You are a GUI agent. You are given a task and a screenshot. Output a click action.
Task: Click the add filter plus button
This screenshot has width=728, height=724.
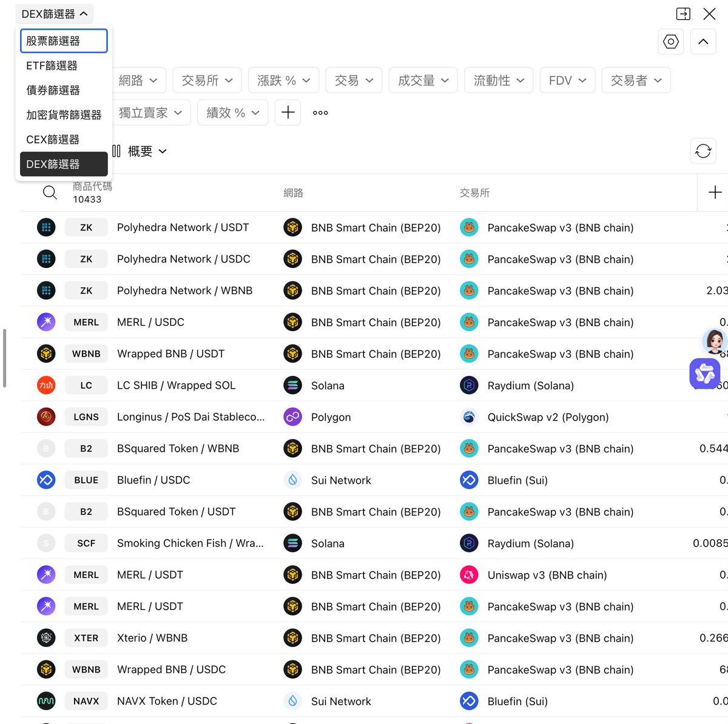[x=288, y=113]
